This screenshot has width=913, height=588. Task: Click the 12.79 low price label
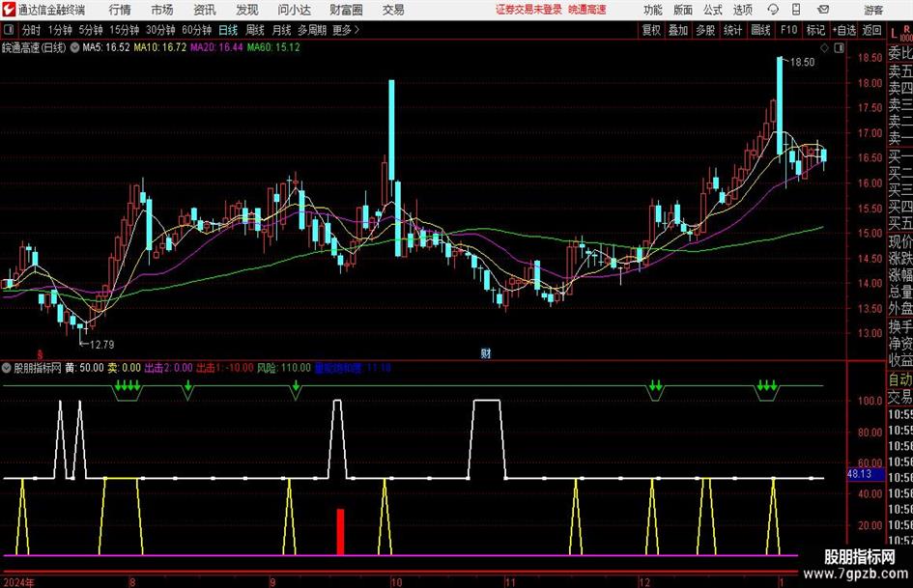point(101,345)
